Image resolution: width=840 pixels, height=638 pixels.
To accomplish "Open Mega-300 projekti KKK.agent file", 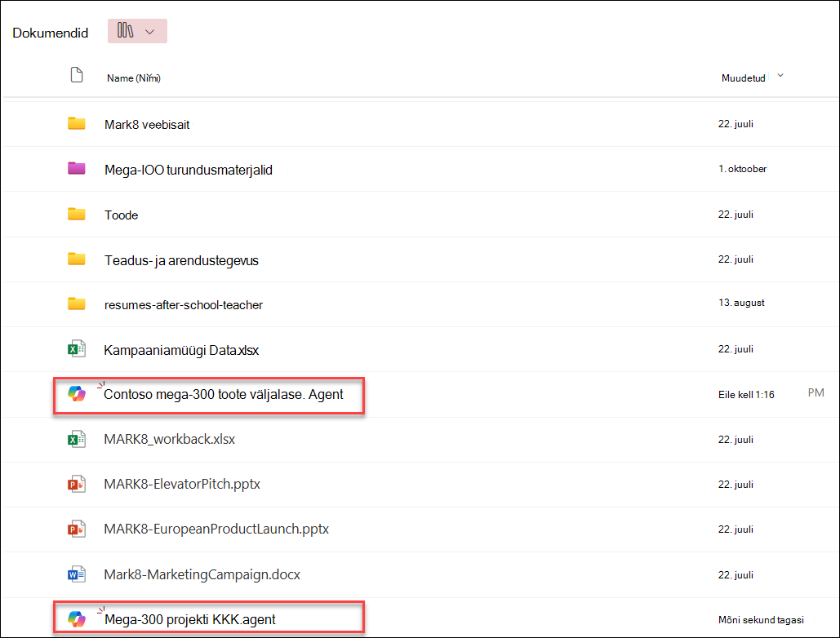I will point(189,620).
